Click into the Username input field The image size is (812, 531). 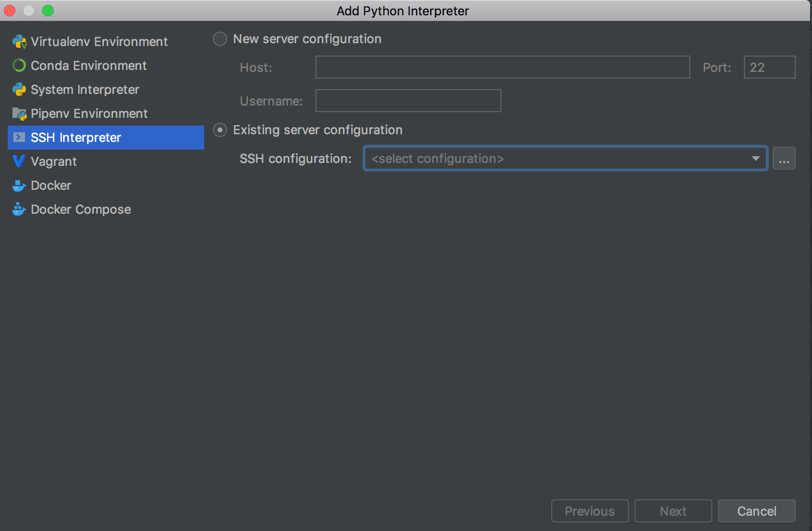408,101
